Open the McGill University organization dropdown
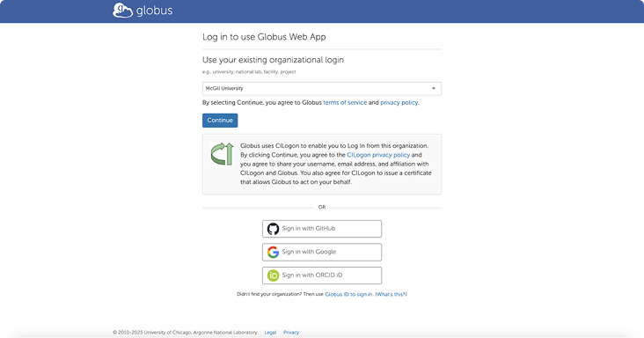Image resolution: width=644 pixels, height=338 pixels. tap(322, 89)
